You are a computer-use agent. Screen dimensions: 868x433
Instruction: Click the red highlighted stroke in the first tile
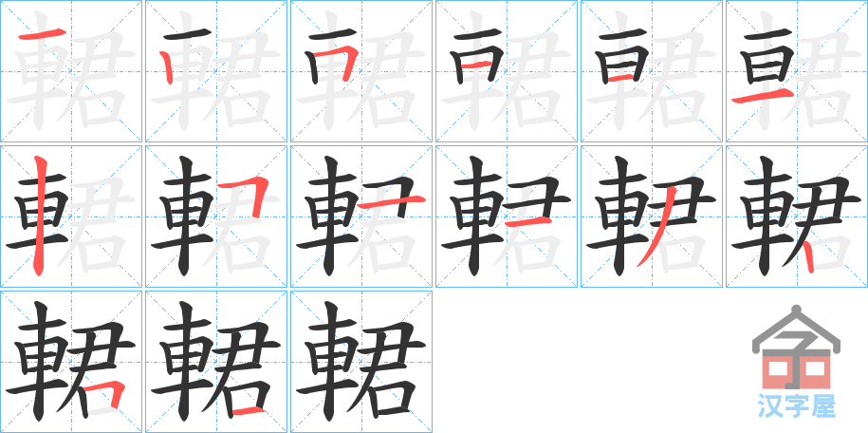click(x=42, y=35)
